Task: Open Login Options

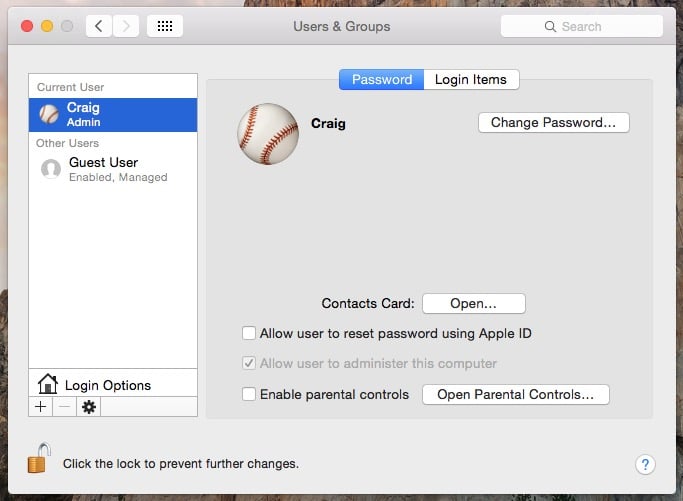Action: [x=113, y=384]
